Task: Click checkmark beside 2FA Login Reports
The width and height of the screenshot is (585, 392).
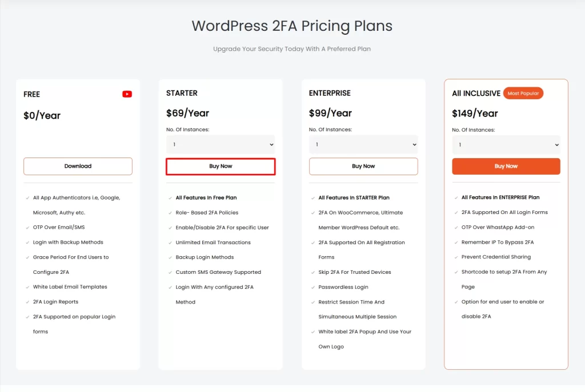Action: [x=27, y=302]
